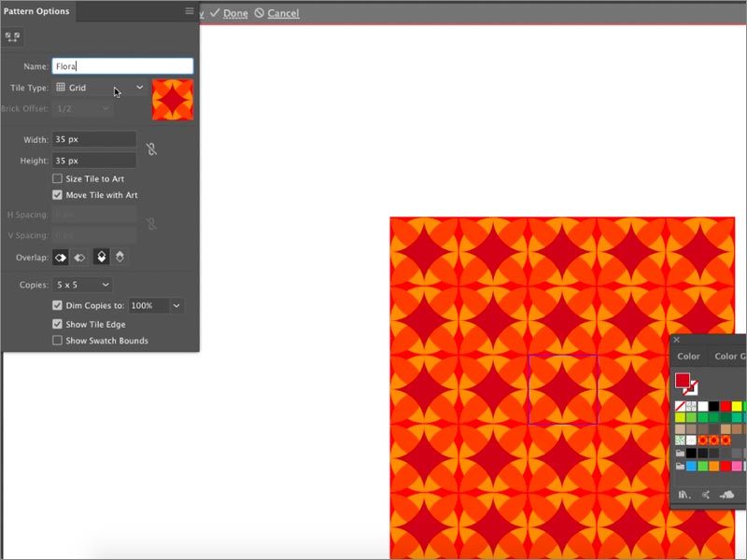747x560 pixels.
Task: Switch to the Color tab
Action: (688, 356)
